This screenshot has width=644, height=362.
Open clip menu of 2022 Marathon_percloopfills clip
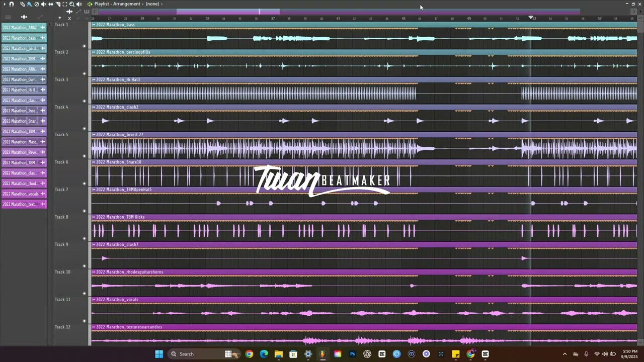tap(94, 52)
